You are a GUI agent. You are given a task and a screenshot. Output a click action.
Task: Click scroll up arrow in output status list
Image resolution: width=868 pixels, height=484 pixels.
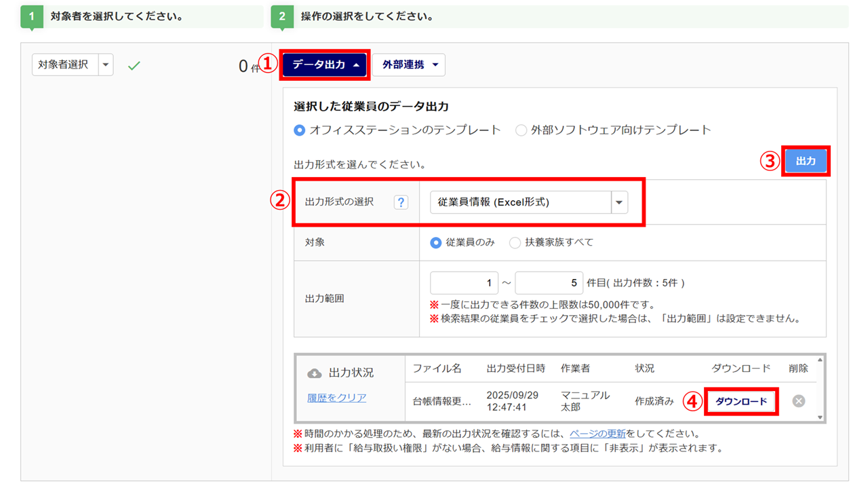(x=821, y=360)
